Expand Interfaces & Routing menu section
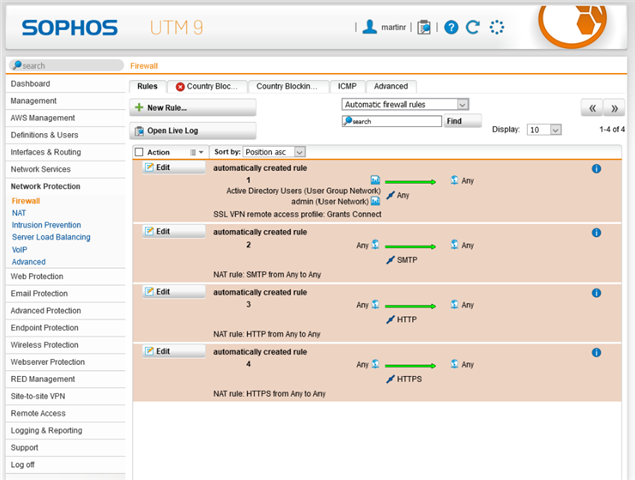This screenshot has height=480, width=635. pos(46,152)
